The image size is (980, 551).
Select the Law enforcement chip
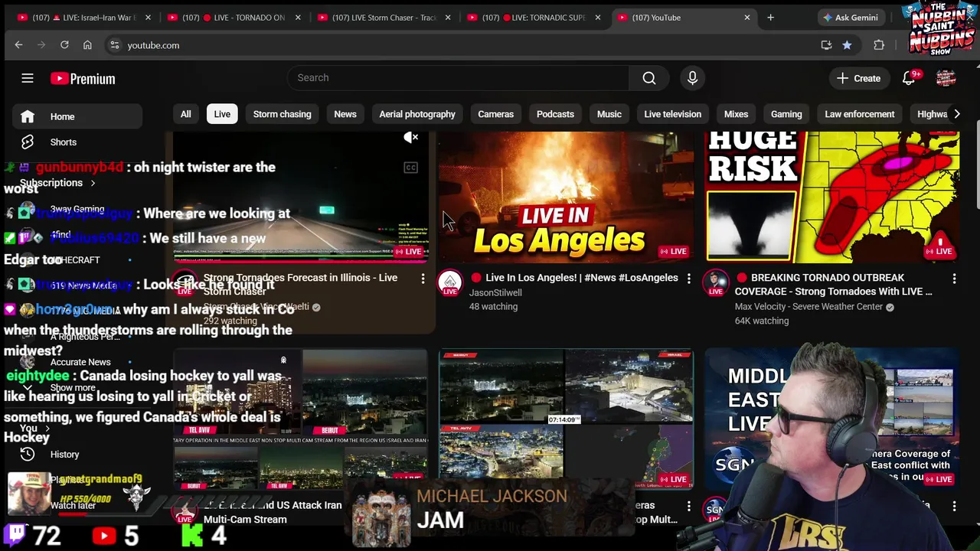click(x=860, y=114)
